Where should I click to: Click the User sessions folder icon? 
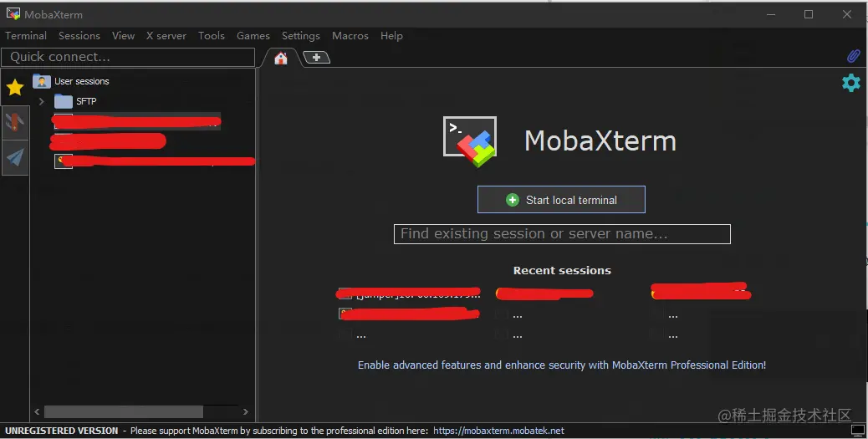(x=42, y=81)
